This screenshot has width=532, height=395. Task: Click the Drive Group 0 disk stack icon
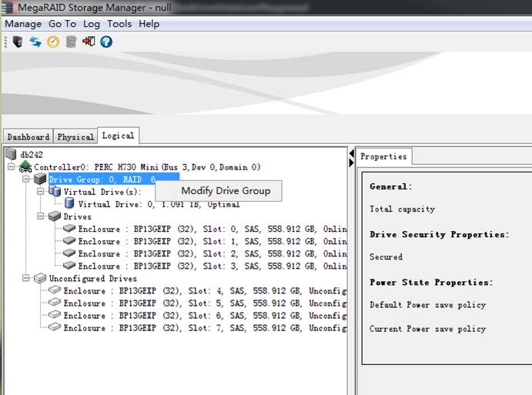point(40,179)
